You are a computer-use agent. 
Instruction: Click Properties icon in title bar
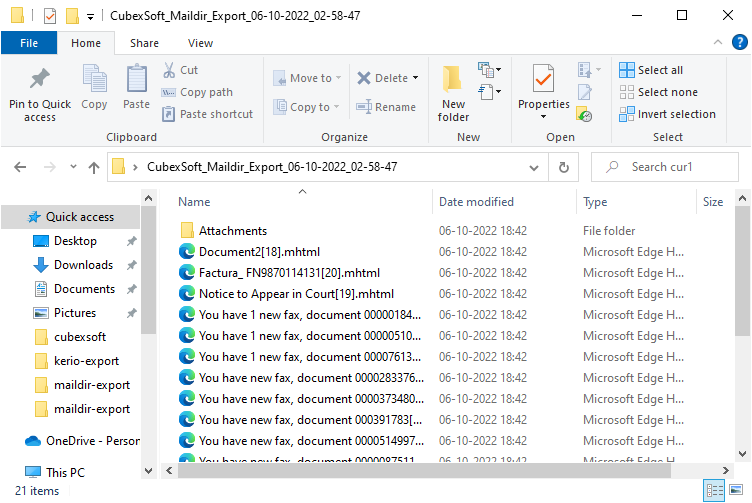[50, 16]
